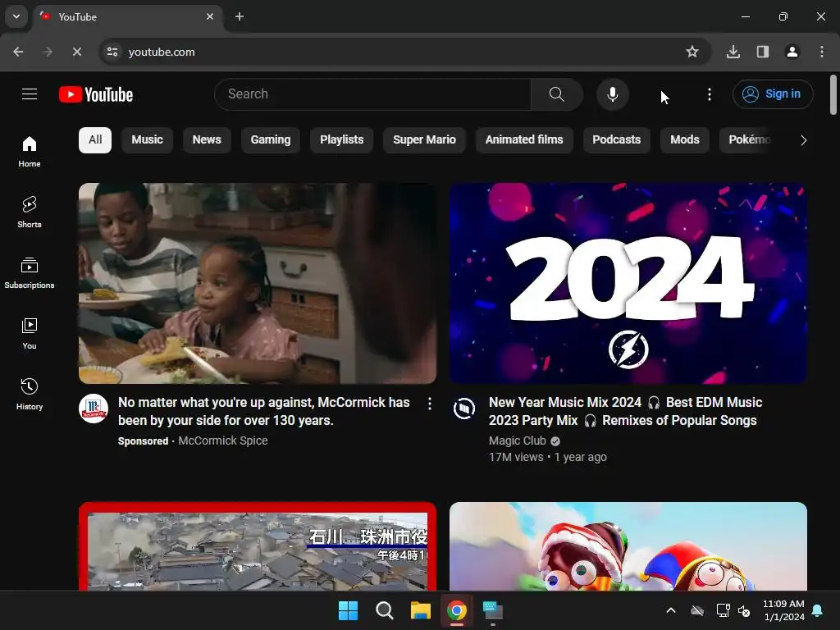This screenshot has width=840, height=630.
Task: Click the YouTube logo
Action: (96, 94)
